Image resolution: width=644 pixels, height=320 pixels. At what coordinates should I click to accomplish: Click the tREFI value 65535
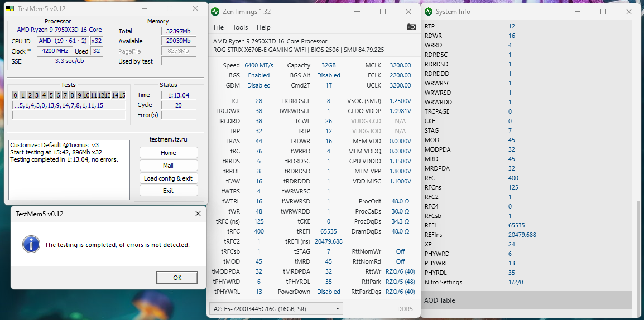coord(328,231)
